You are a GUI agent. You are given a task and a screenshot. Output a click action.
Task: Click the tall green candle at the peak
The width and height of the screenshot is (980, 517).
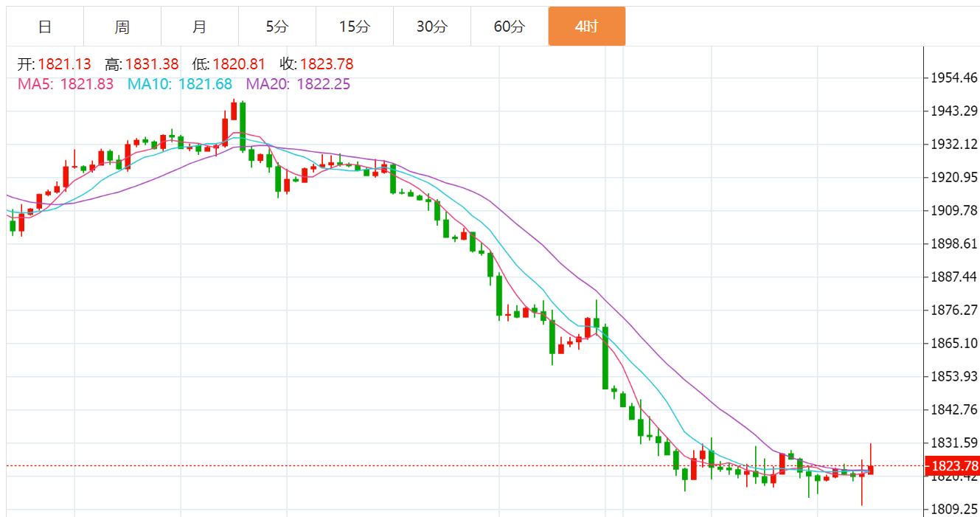tap(243, 127)
